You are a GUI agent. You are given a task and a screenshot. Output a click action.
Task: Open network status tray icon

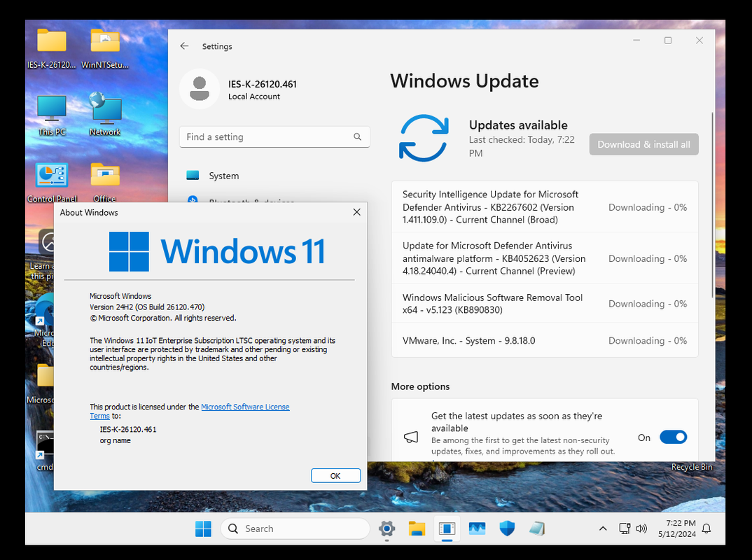625,528
